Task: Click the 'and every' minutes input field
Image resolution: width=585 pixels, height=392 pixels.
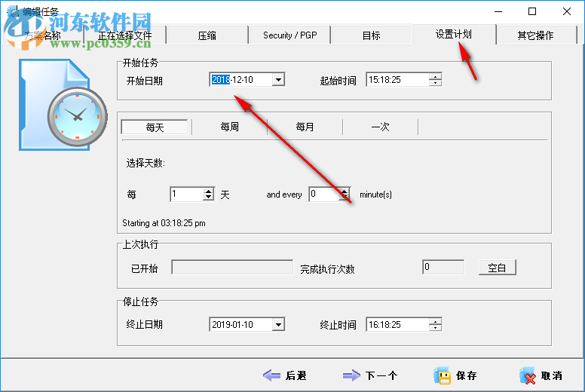Action: [x=324, y=194]
